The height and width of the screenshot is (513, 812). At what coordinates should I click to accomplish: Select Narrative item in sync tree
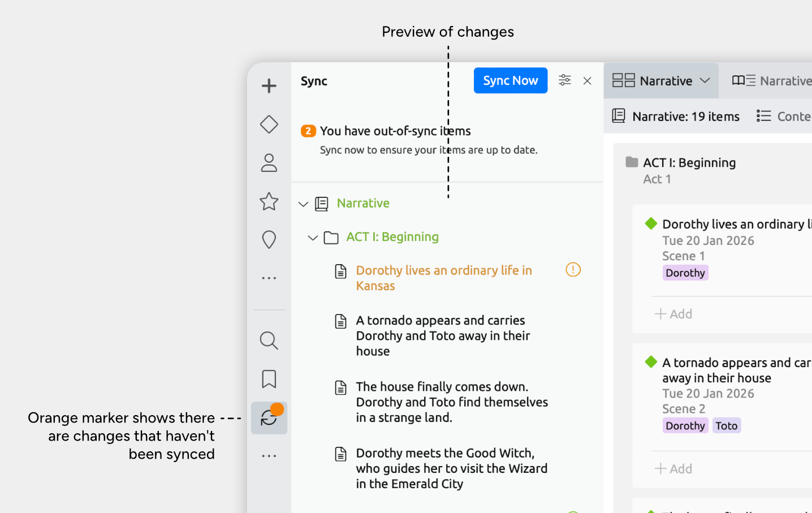click(363, 203)
